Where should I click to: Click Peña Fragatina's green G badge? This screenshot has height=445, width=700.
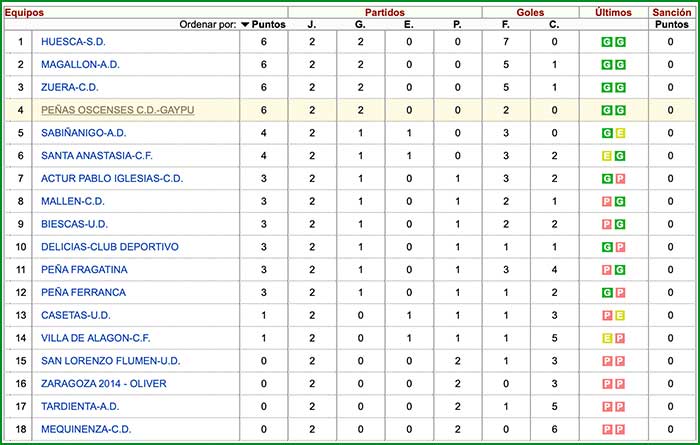coord(620,269)
